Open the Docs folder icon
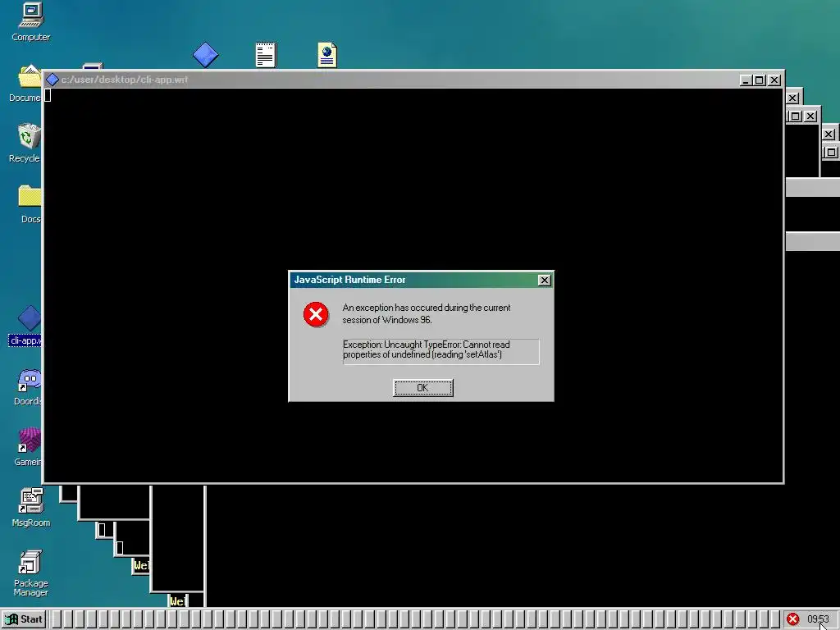 (30, 204)
